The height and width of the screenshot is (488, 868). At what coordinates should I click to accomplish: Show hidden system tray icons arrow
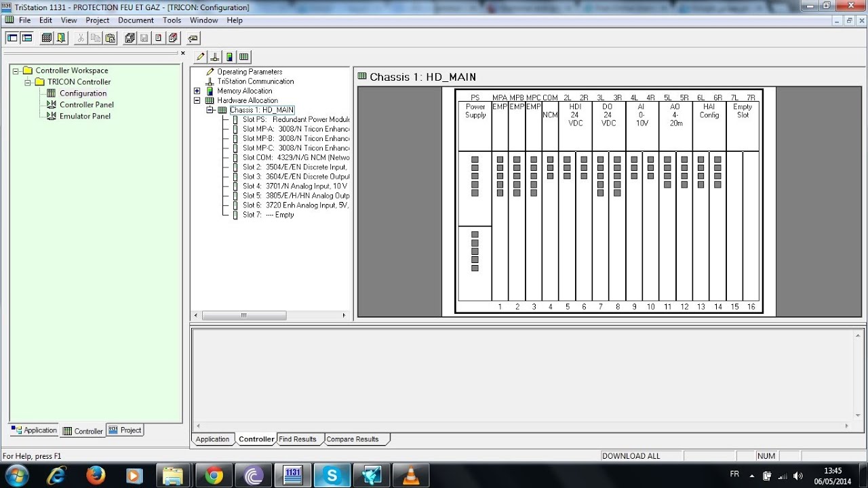point(751,476)
